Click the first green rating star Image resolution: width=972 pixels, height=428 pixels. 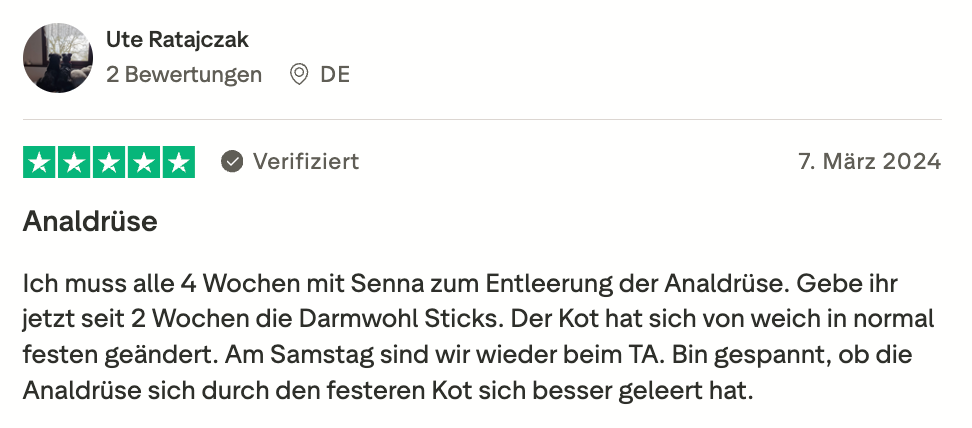pos(40,162)
